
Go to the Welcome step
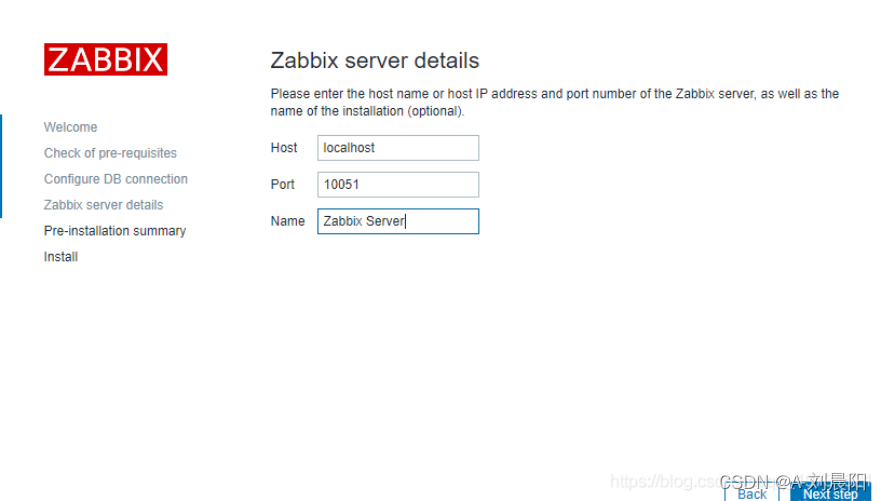(71, 127)
